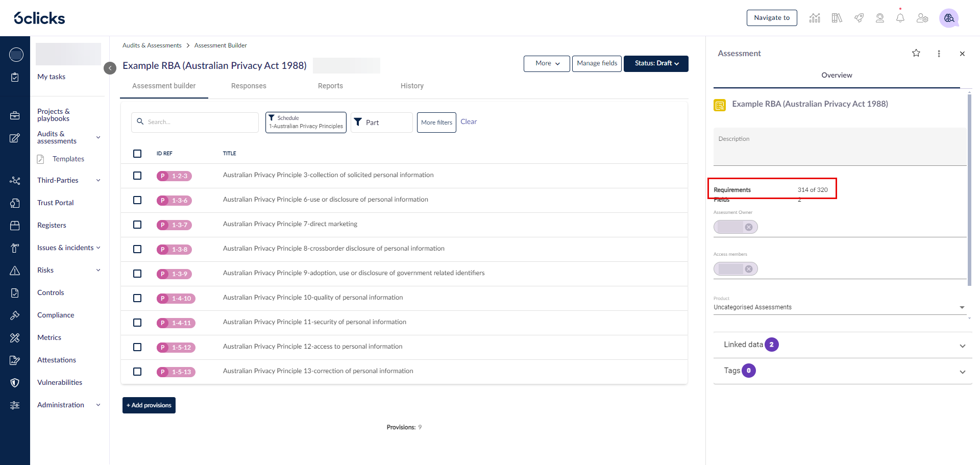The image size is (980, 465).
Task: Click the Audits pencil-edit sidebar icon
Action: (15, 138)
